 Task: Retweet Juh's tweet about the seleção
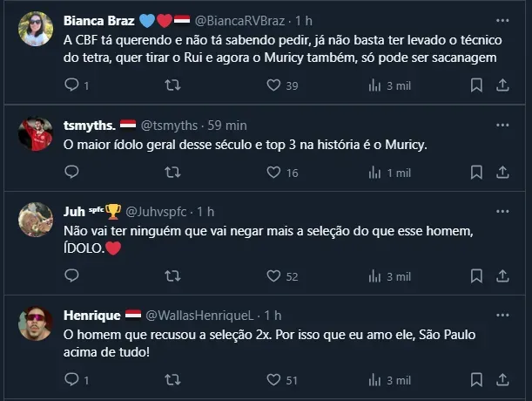click(x=172, y=276)
